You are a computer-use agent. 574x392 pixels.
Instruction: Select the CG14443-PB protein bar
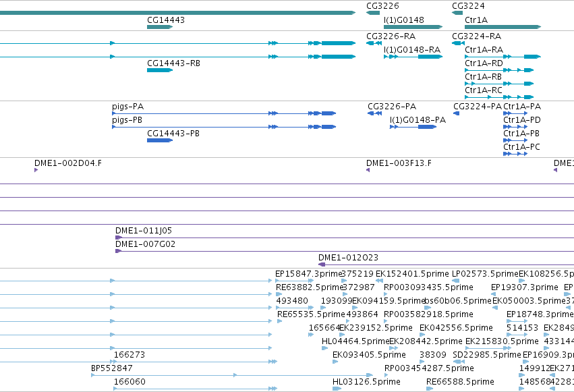(x=160, y=140)
